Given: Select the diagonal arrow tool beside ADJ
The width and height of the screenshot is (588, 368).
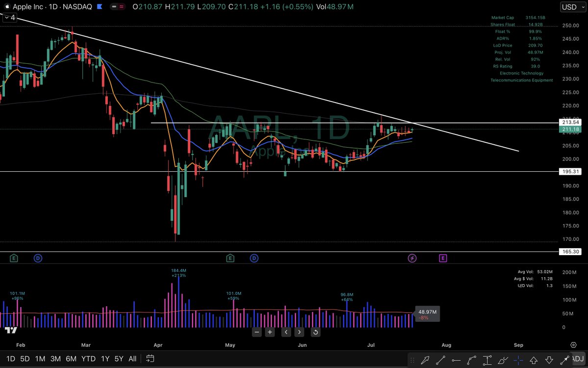Looking at the screenshot, I should coord(564,359).
